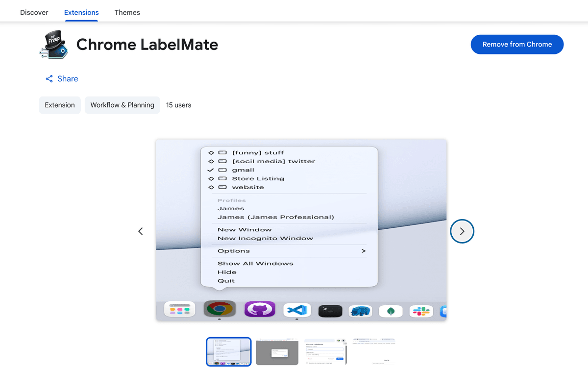This screenshot has width=588, height=368.
Task: Click the Chrome LabelMate logo icon
Action: (x=55, y=45)
